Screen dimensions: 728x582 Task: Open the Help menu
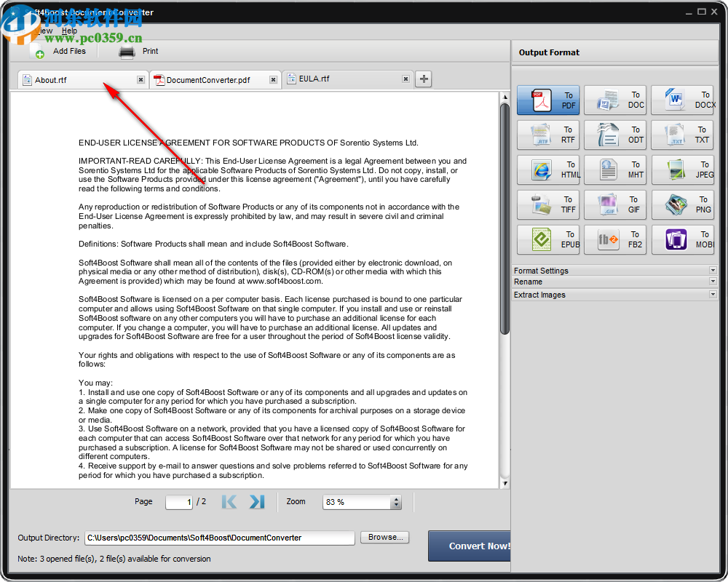coord(69,30)
